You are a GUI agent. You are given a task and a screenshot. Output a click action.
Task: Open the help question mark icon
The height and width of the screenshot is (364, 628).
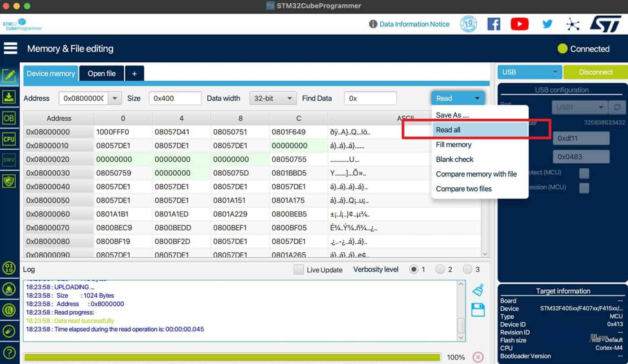click(x=9, y=352)
